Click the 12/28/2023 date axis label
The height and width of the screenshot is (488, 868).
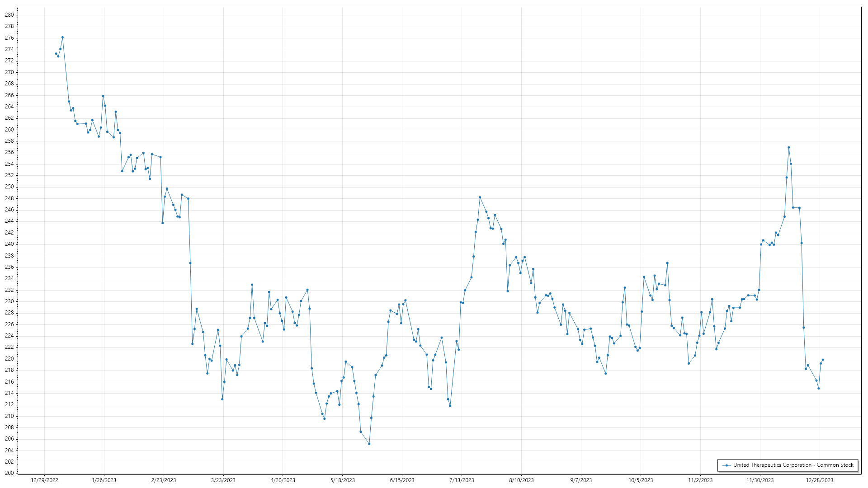(820, 480)
